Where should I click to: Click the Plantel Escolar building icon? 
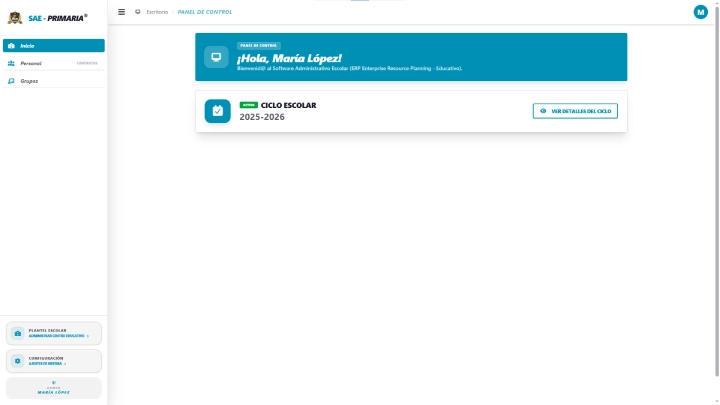click(17, 333)
